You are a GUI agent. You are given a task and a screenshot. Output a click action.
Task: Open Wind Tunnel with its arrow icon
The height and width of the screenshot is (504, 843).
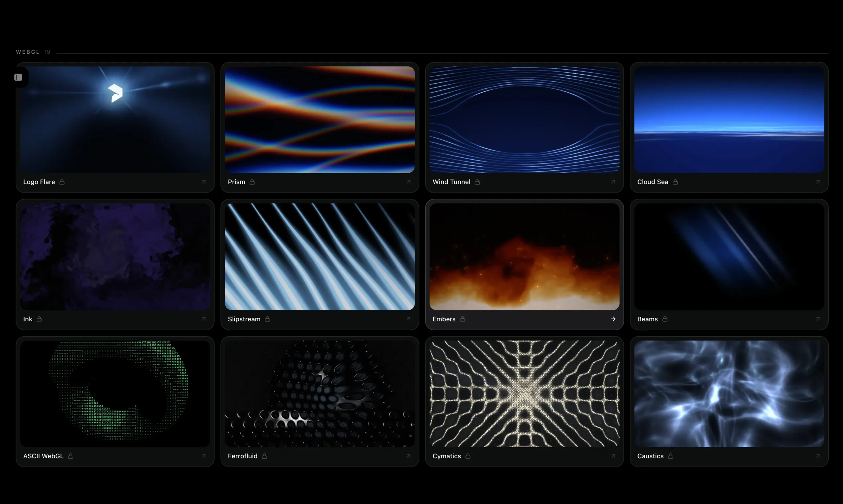(x=613, y=182)
